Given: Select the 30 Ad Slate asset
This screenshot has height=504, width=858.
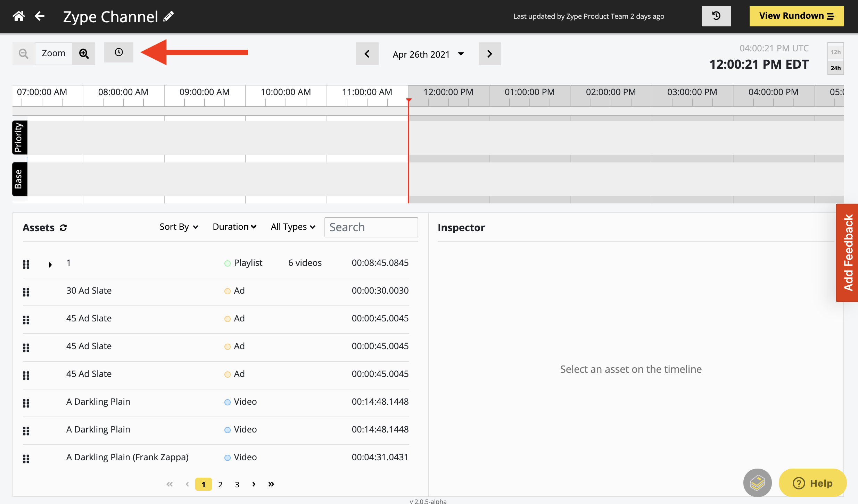Looking at the screenshot, I should tap(89, 291).
